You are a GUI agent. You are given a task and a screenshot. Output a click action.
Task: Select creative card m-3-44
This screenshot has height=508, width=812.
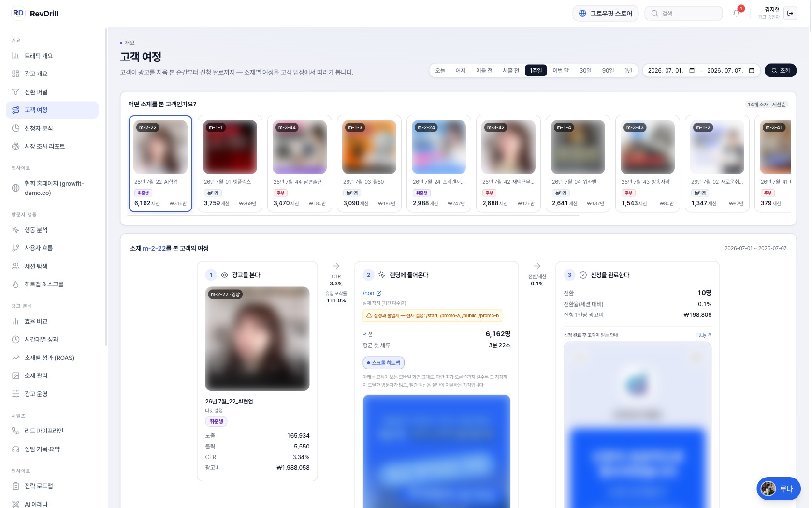pyautogui.click(x=300, y=164)
